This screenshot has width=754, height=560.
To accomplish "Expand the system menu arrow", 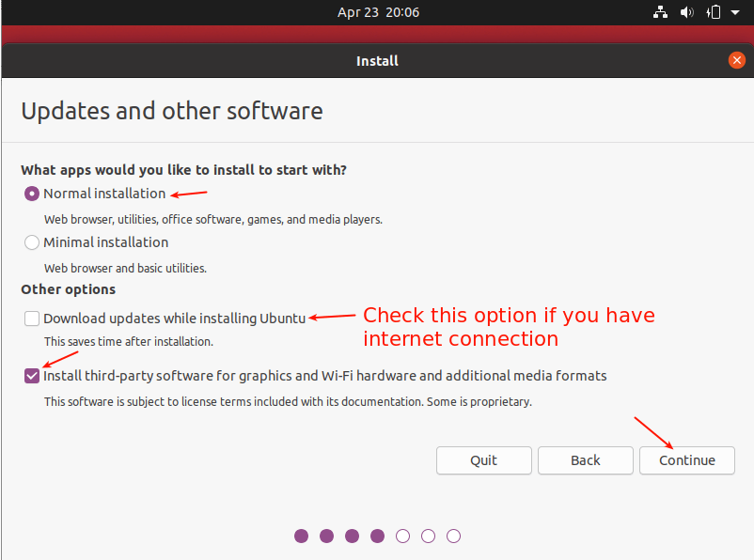I will coord(735,12).
